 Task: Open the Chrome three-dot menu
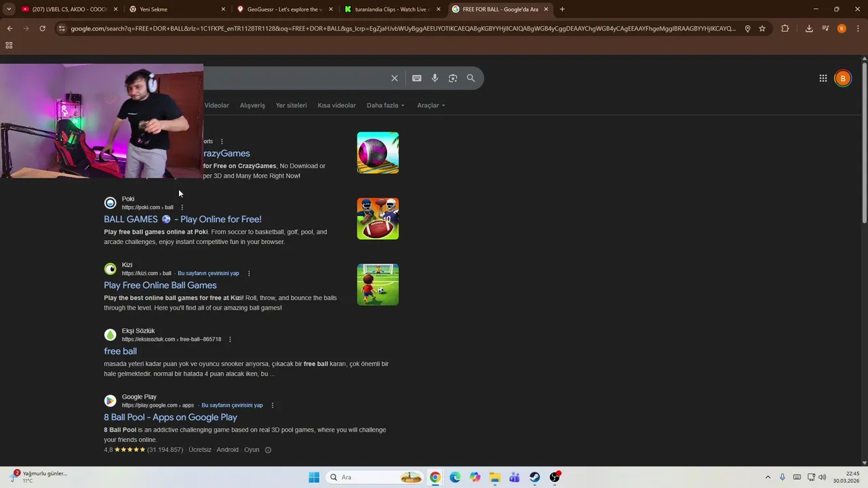(859, 28)
